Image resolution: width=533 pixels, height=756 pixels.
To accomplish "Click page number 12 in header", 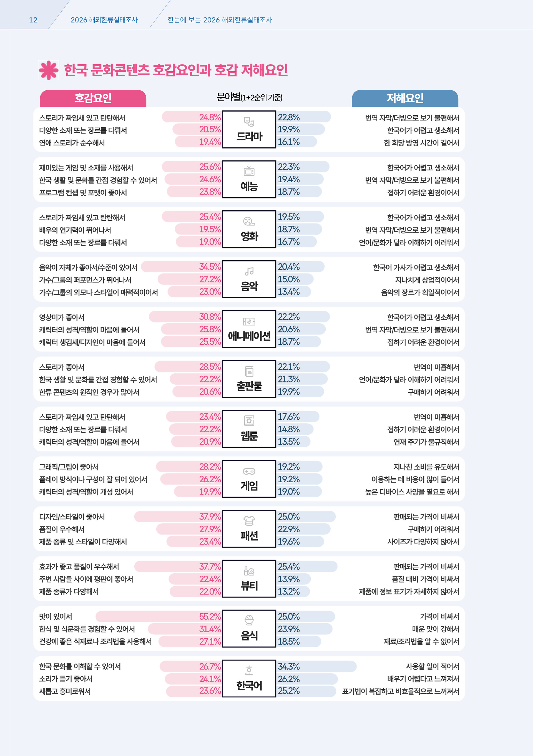I will (x=33, y=20).
